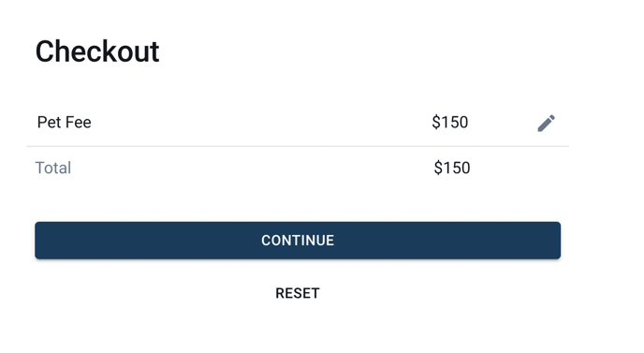
Task: Select the dark blue CONTINUE bar
Action: tap(298, 241)
